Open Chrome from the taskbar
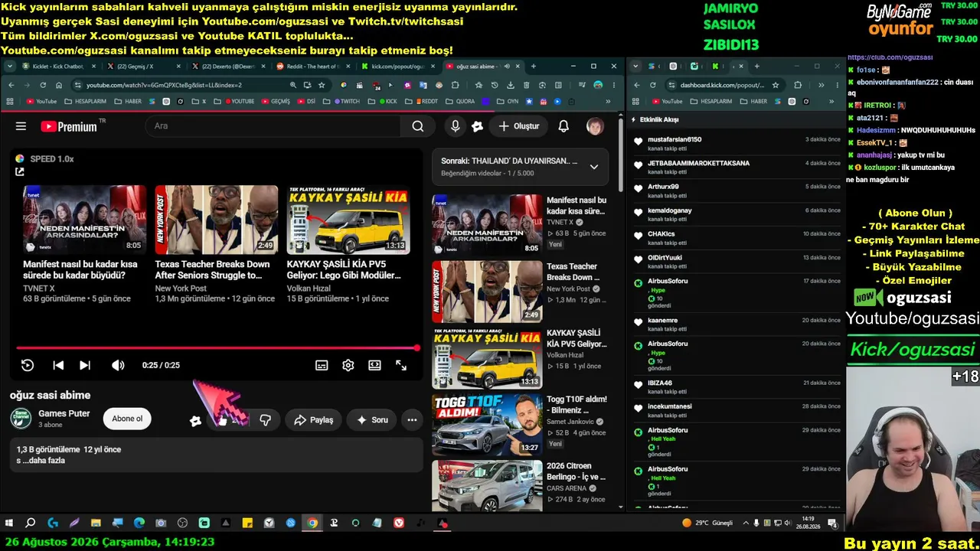Viewport: 980px width, 551px height. (x=312, y=523)
